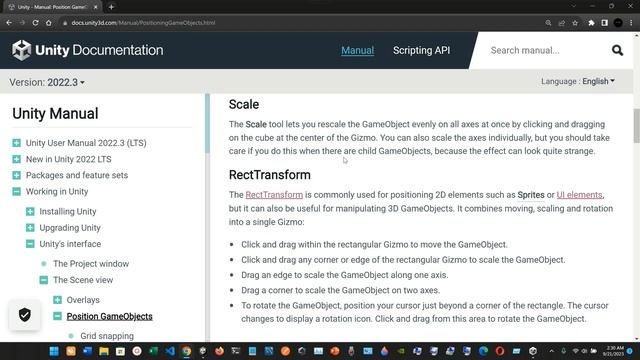Open Upgrading Unity page link
The image size is (640, 360).
pos(70,228)
